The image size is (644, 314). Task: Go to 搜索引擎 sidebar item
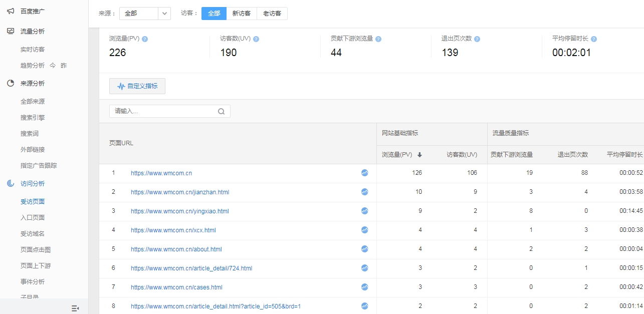tap(33, 118)
